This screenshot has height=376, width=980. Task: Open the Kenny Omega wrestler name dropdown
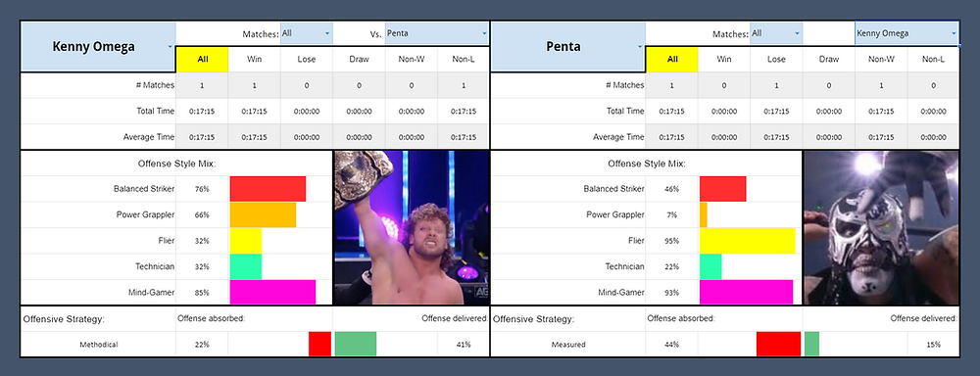170,47
